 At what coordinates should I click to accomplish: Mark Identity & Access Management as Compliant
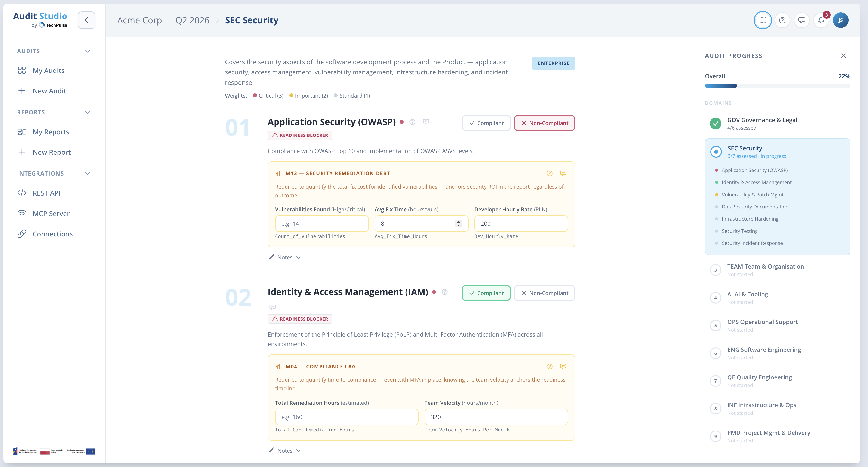486,293
